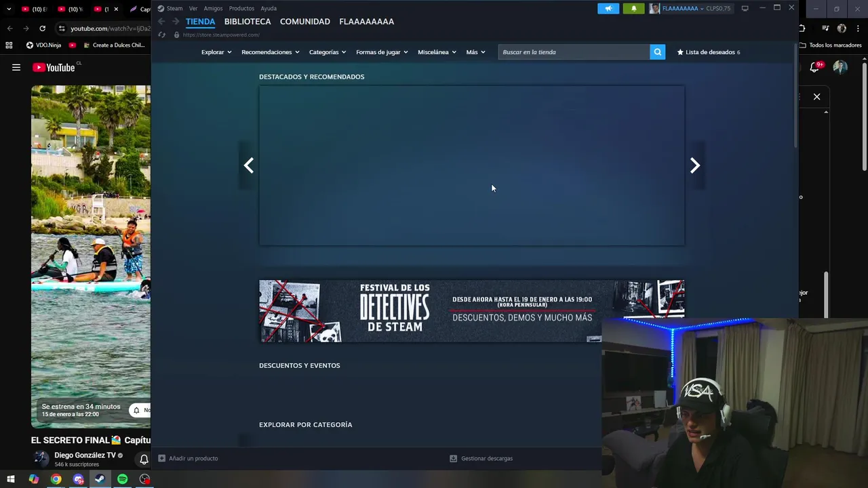
Task: Open the Ver menu
Action: pyautogui.click(x=193, y=8)
